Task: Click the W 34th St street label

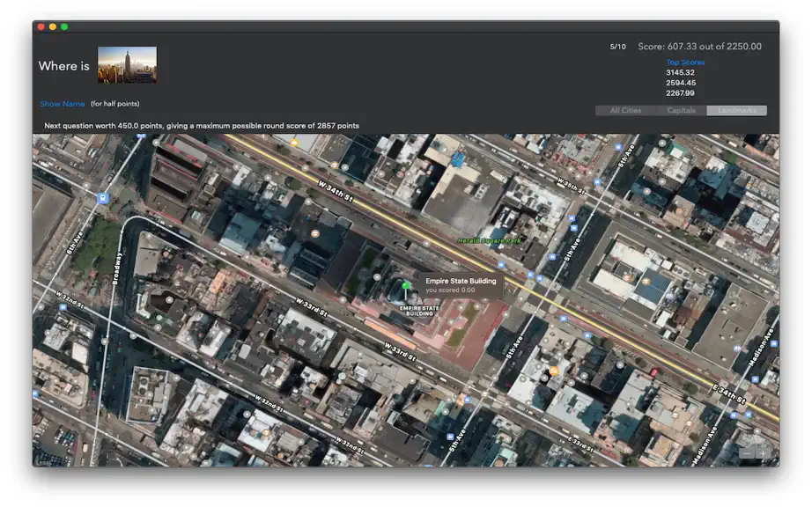Action: coord(336,191)
